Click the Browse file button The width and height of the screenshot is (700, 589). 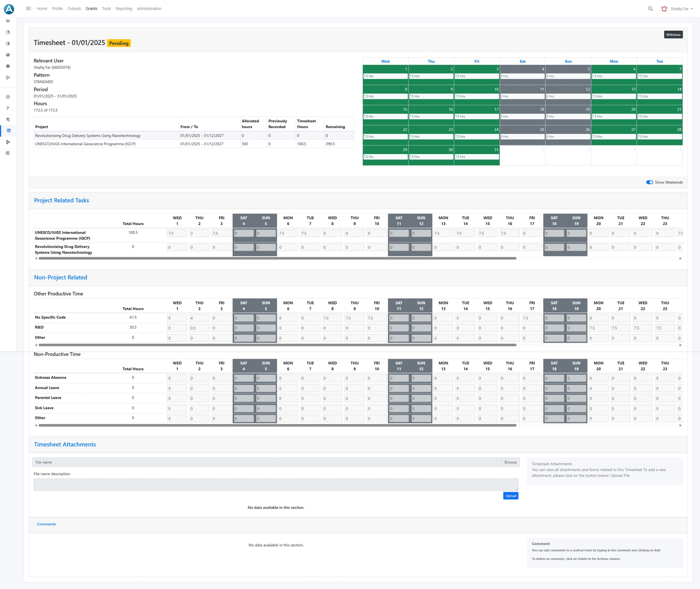tap(510, 462)
